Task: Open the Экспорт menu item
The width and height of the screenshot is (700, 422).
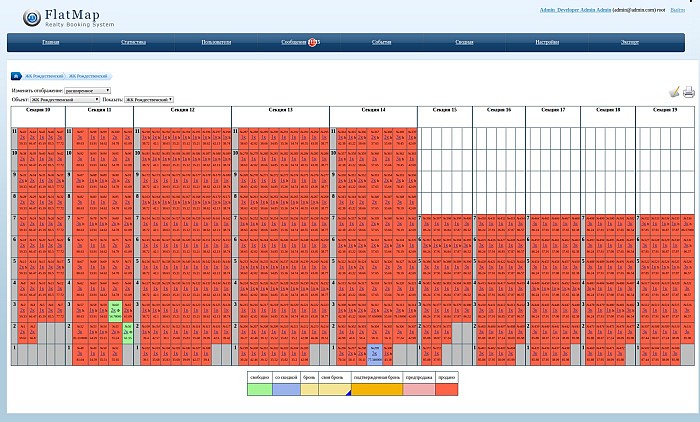Action: tap(630, 42)
